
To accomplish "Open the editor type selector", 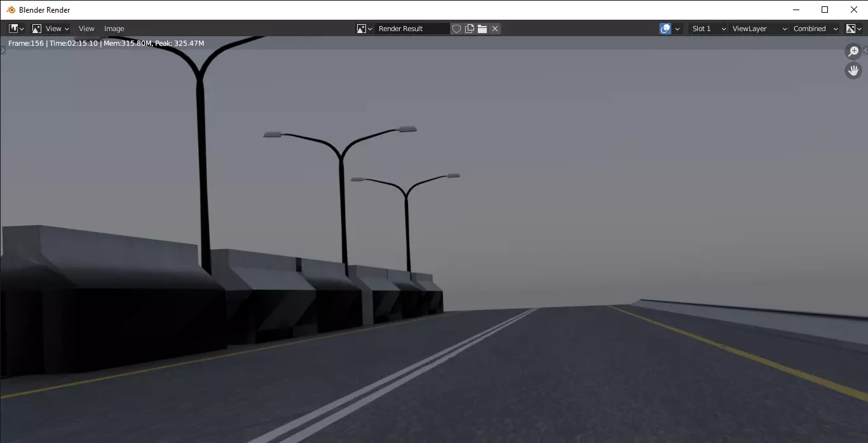I will (x=17, y=29).
